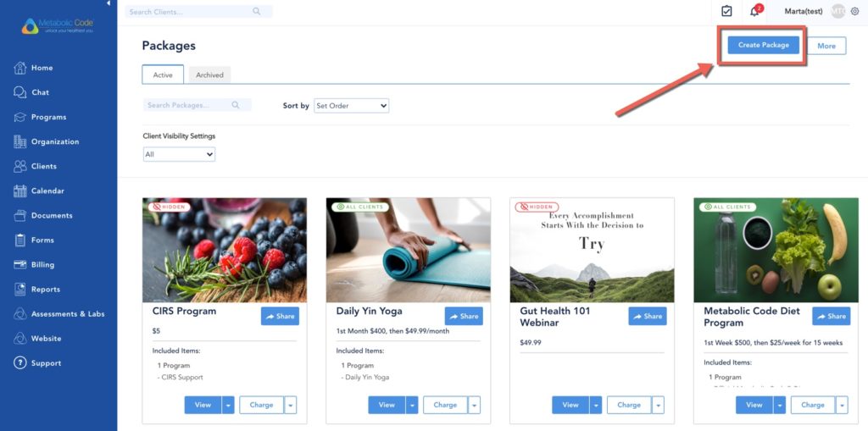The image size is (868, 431).
Task: Switch to the Active tab
Action: pos(163,75)
